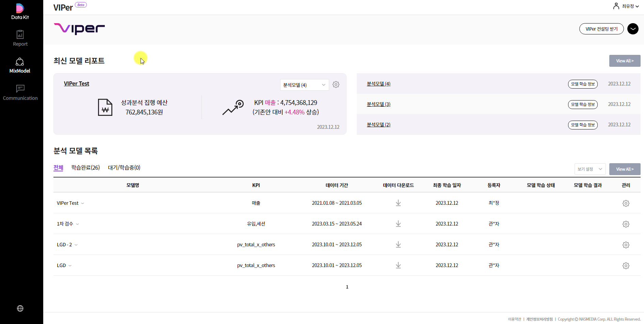Click the VIPer 컨설팅 받기 button
Image resolution: width=644 pixels, height=324 pixels.
pos(601,29)
